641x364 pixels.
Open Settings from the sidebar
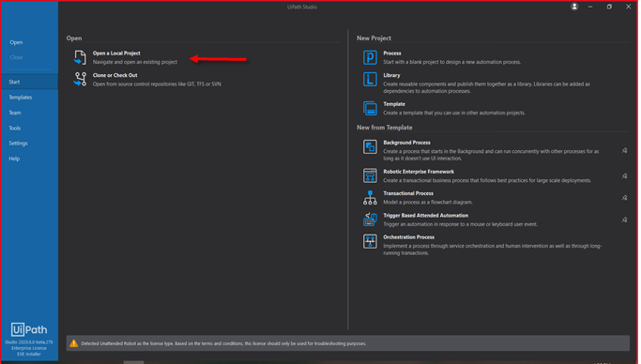click(x=19, y=144)
